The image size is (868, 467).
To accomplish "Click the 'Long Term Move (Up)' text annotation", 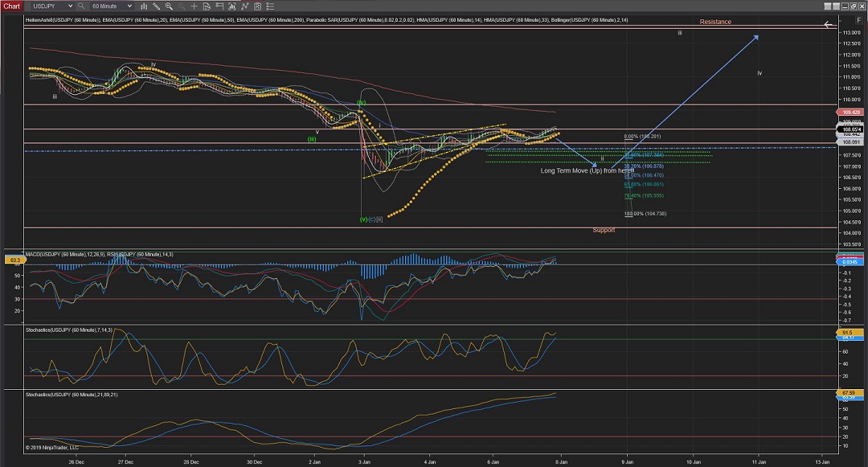I will pyautogui.click(x=587, y=170).
